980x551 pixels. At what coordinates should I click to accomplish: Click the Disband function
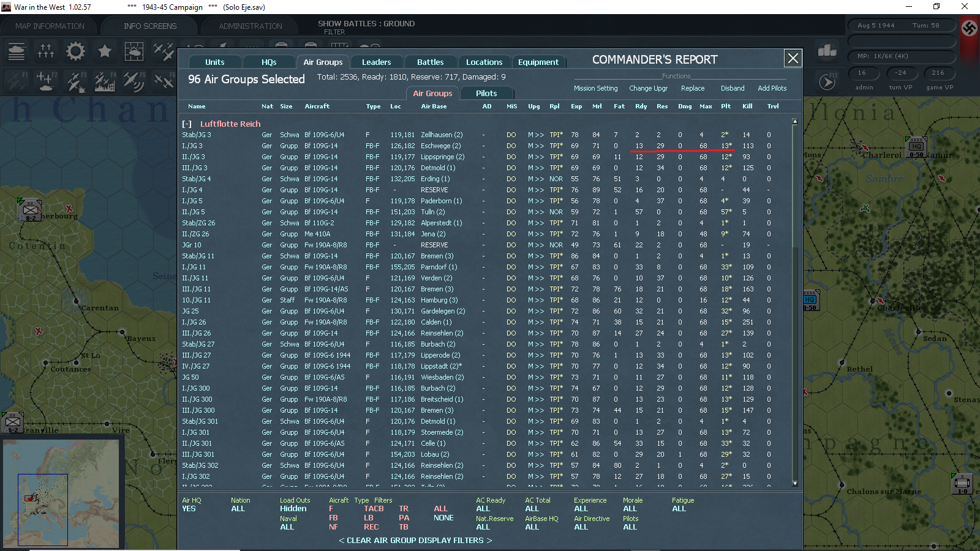click(x=733, y=88)
